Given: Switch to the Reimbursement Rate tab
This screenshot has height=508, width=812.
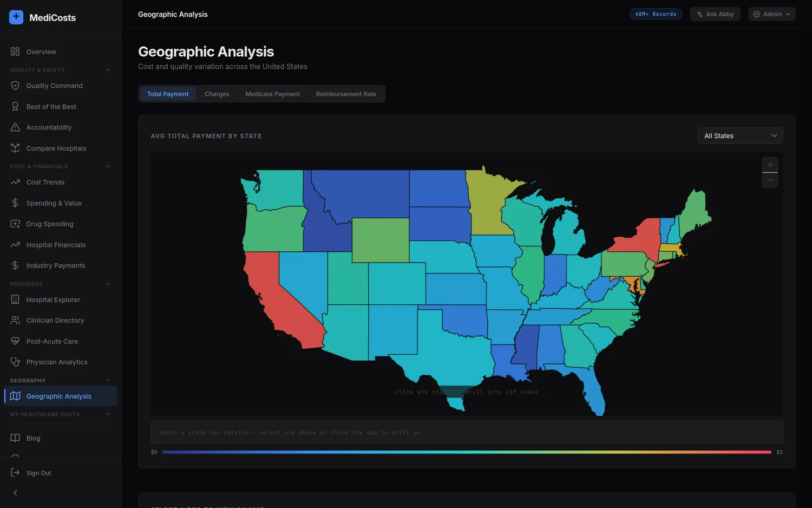Looking at the screenshot, I should 346,94.
